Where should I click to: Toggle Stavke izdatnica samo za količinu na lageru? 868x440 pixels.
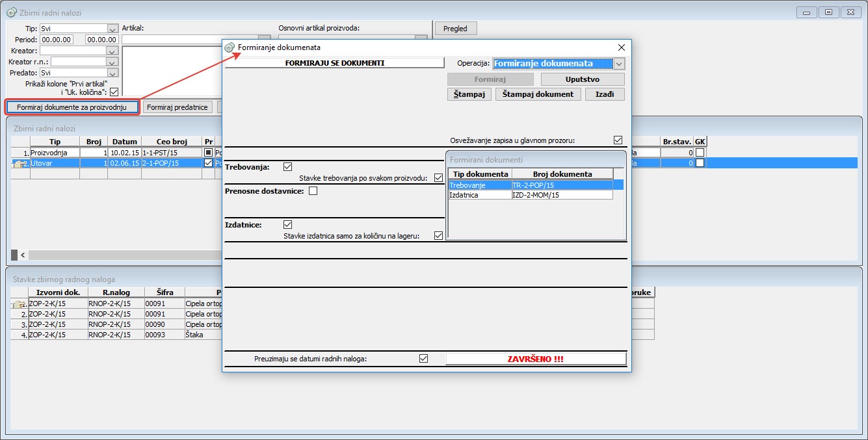(x=438, y=236)
